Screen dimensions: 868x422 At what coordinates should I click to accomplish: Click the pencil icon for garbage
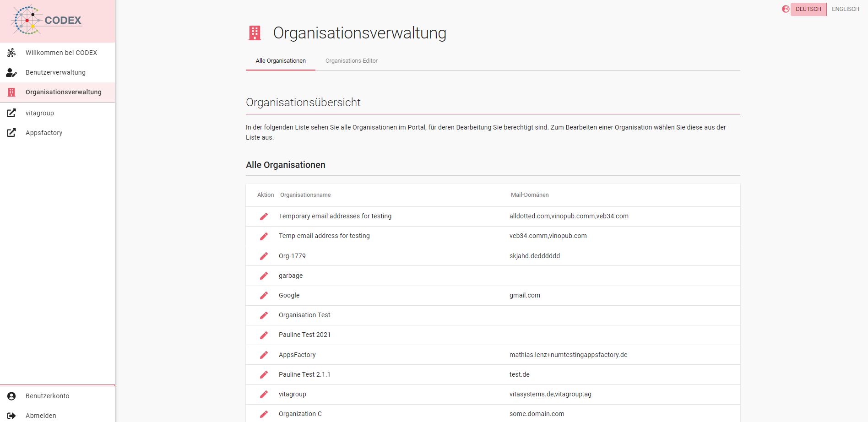pyautogui.click(x=264, y=276)
